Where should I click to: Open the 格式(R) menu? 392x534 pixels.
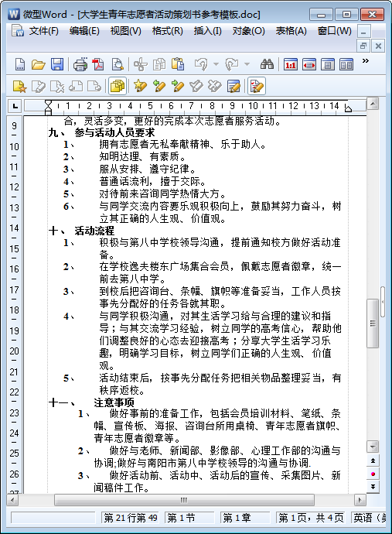pos(168,31)
